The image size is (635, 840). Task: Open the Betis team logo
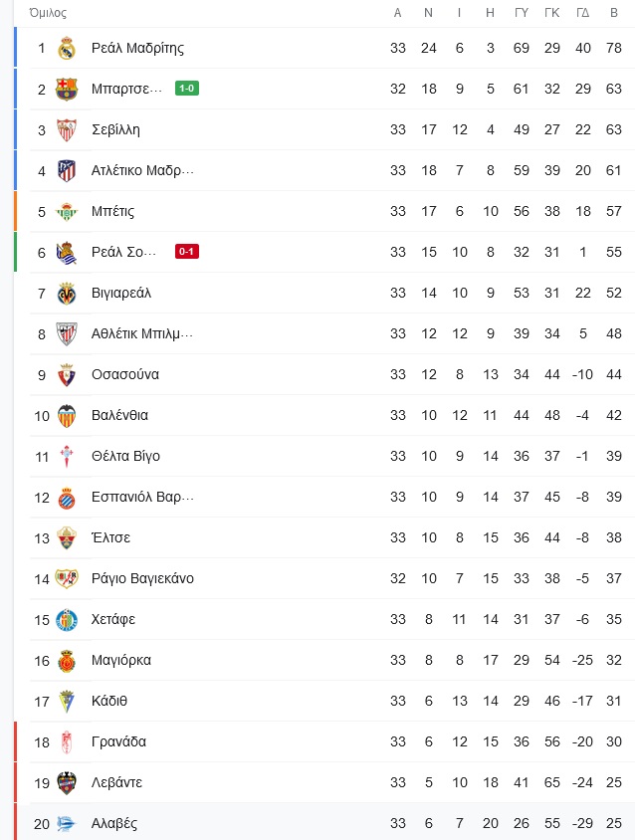(67, 212)
